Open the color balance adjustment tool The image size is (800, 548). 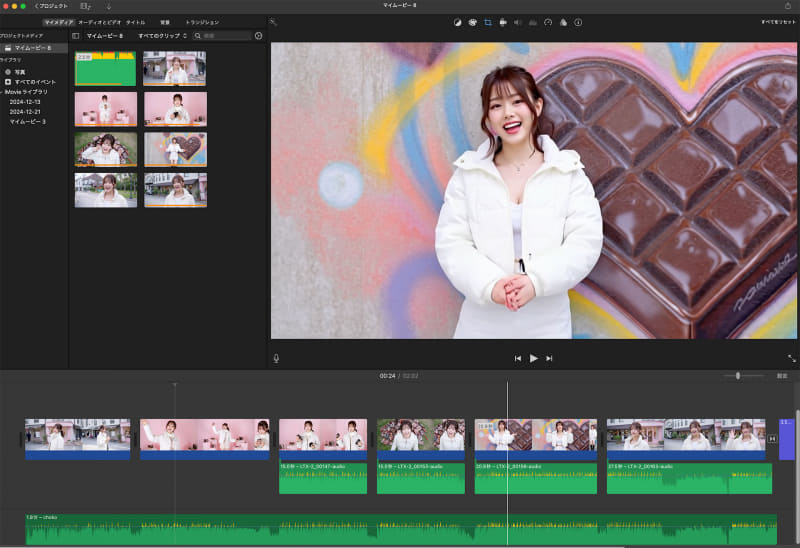(457, 22)
